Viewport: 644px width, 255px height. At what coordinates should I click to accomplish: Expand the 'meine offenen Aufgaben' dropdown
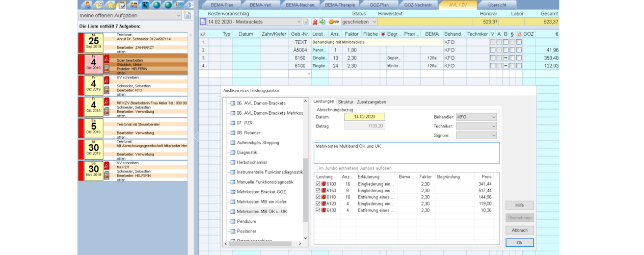[x=177, y=15]
